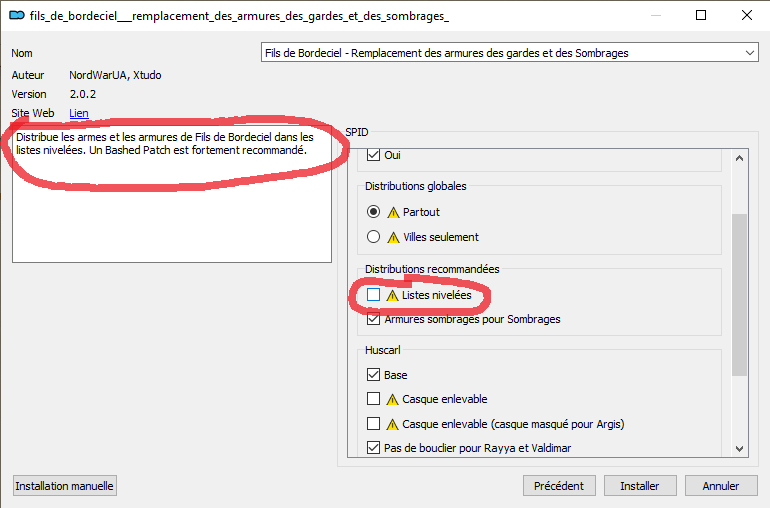770x508 pixels.
Task: Toggle the Huscarl Base checkbox
Action: click(373, 375)
